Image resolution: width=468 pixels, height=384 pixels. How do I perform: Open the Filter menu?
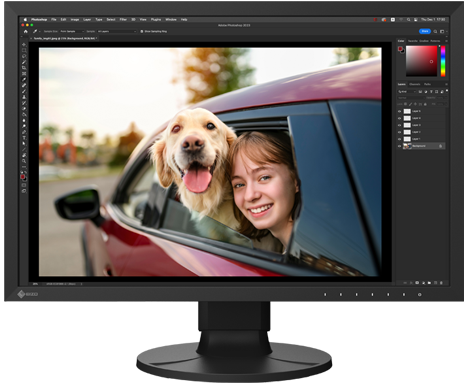(x=123, y=20)
